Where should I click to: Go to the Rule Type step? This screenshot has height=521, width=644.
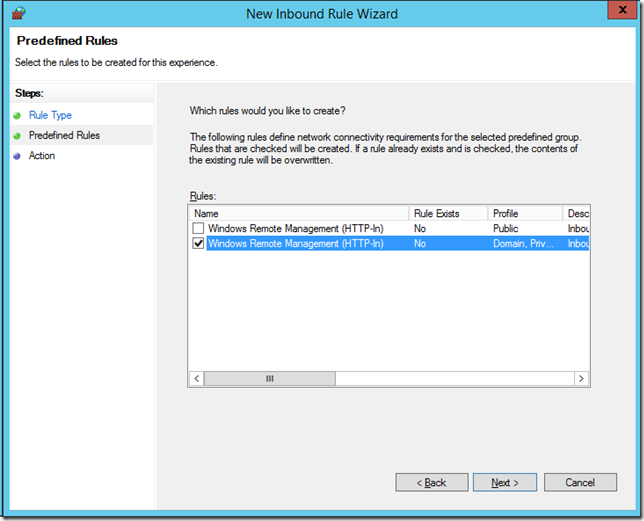tap(50, 116)
